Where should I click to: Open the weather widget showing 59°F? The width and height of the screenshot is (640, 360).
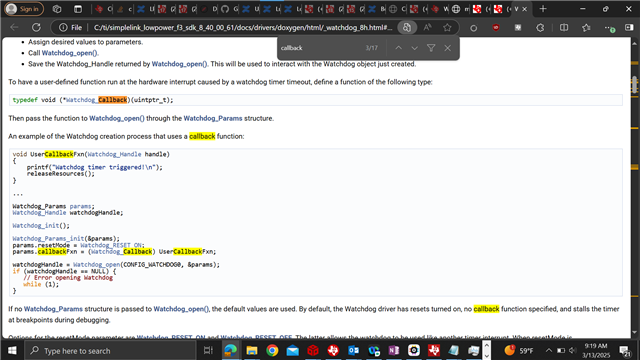[519, 350]
